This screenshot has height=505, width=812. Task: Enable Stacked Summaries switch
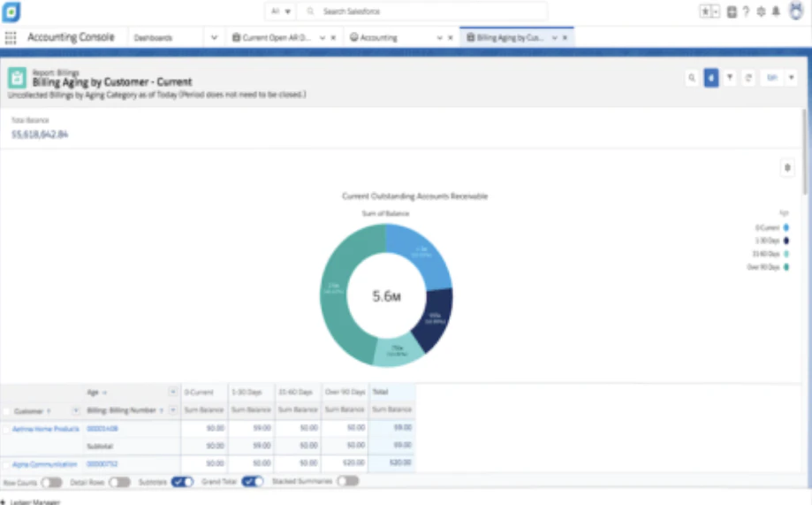tap(347, 481)
